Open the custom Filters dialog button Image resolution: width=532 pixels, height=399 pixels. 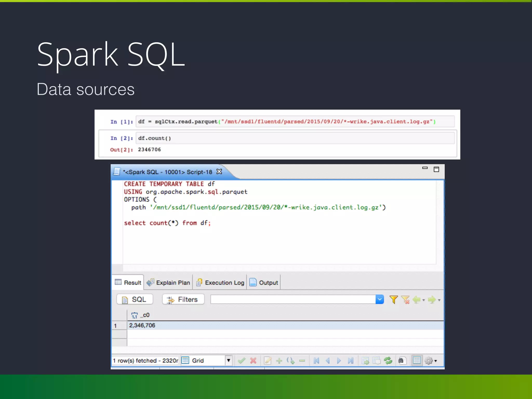click(x=183, y=299)
